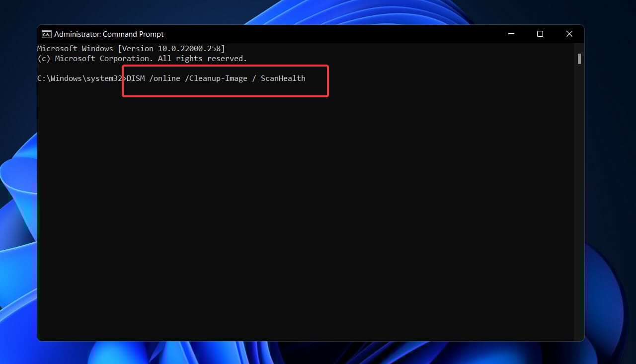Image resolution: width=636 pixels, height=364 pixels.
Task: Click the /online parameter in the command
Action: (167, 78)
